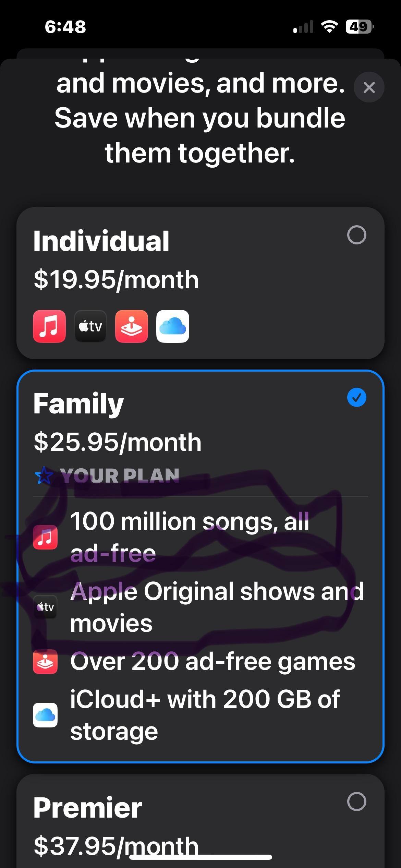Tap "iCloud+ with 200 GB of storage"
The height and width of the screenshot is (868, 401).
point(205,715)
